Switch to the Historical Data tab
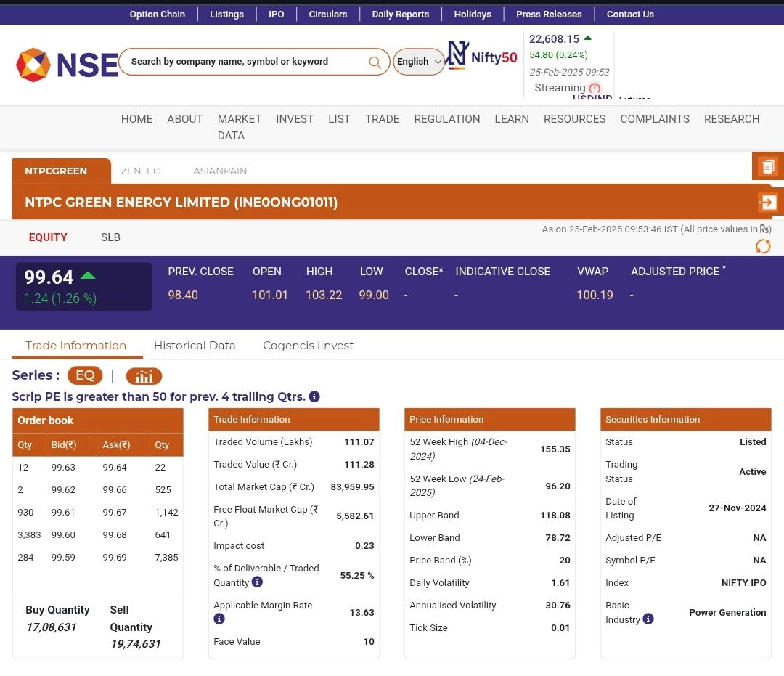 [195, 346]
